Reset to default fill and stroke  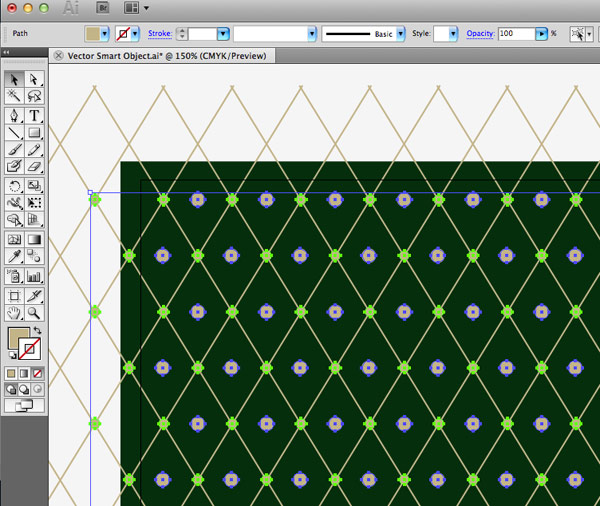tap(13, 356)
